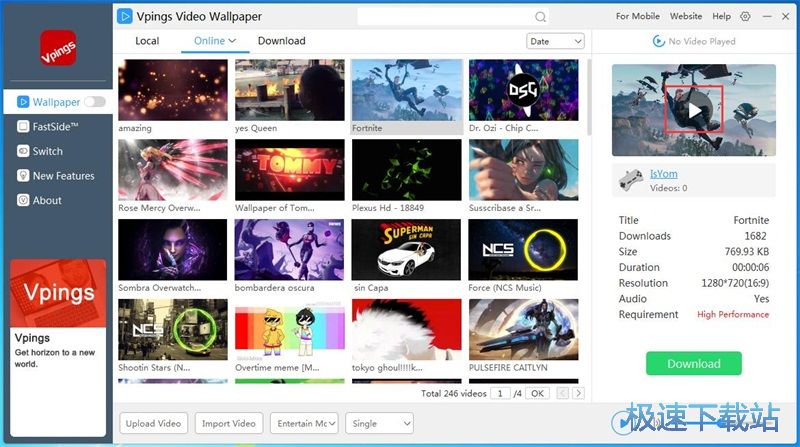800x447 pixels.
Task: Switch to the Download tab
Action: click(x=281, y=41)
